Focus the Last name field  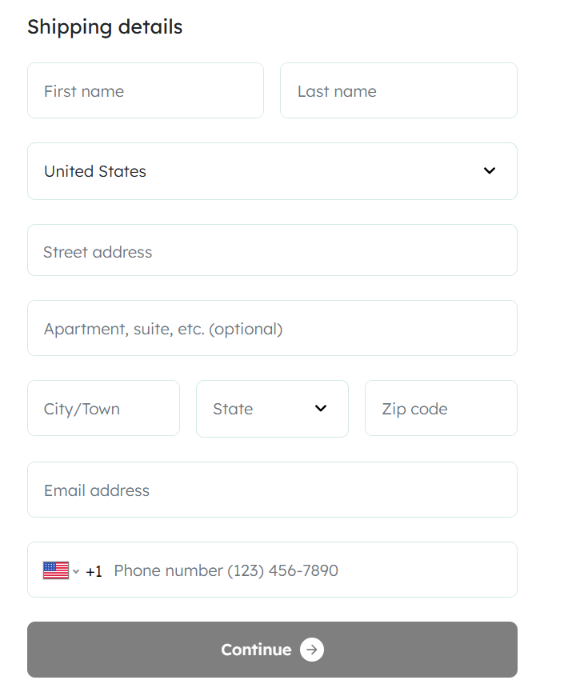(399, 90)
